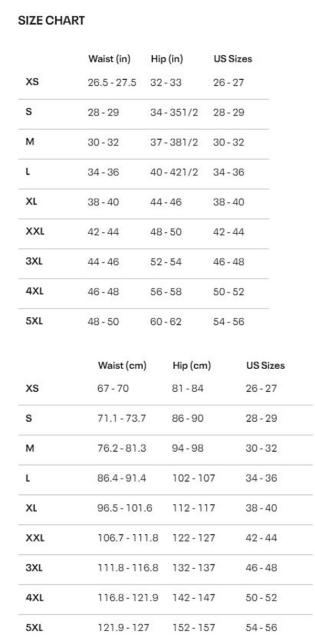Click the Hip (in) column header

(x=166, y=59)
